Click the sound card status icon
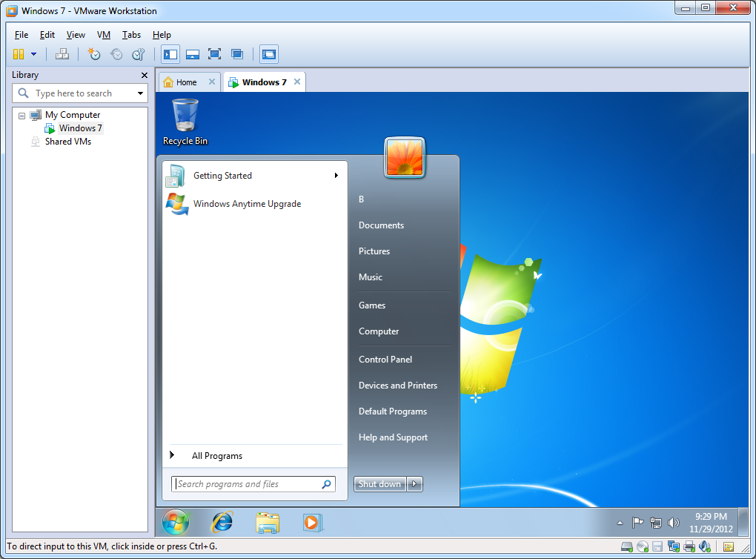756x559 pixels. coord(704,547)
